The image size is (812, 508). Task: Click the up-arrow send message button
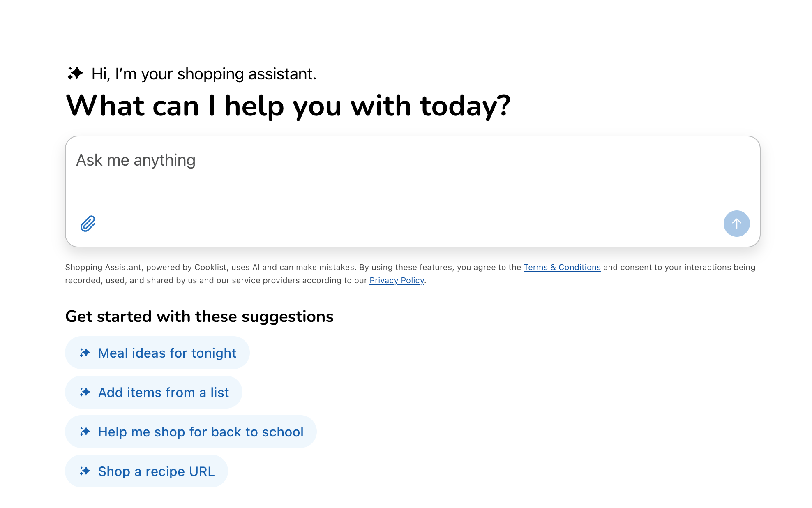click(x=736, y=224)
